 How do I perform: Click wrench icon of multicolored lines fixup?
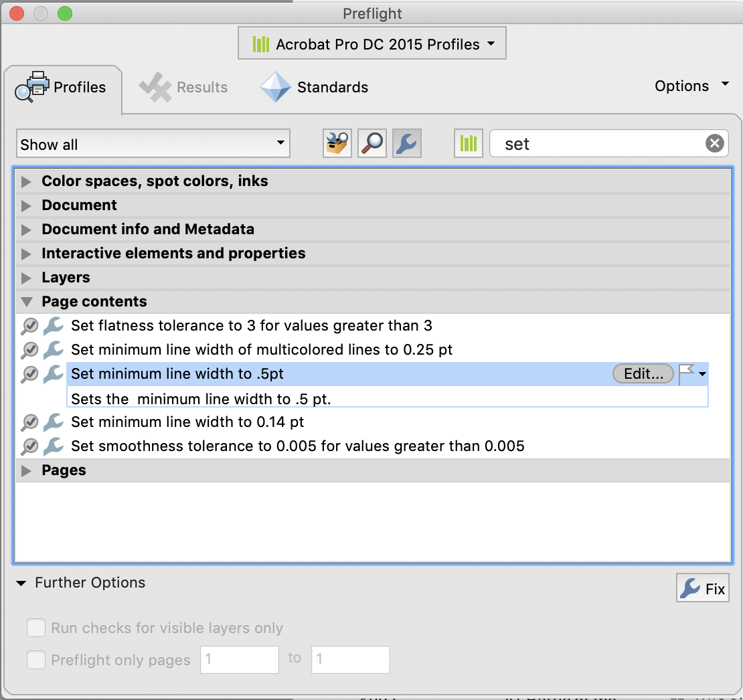click(53, 350)
